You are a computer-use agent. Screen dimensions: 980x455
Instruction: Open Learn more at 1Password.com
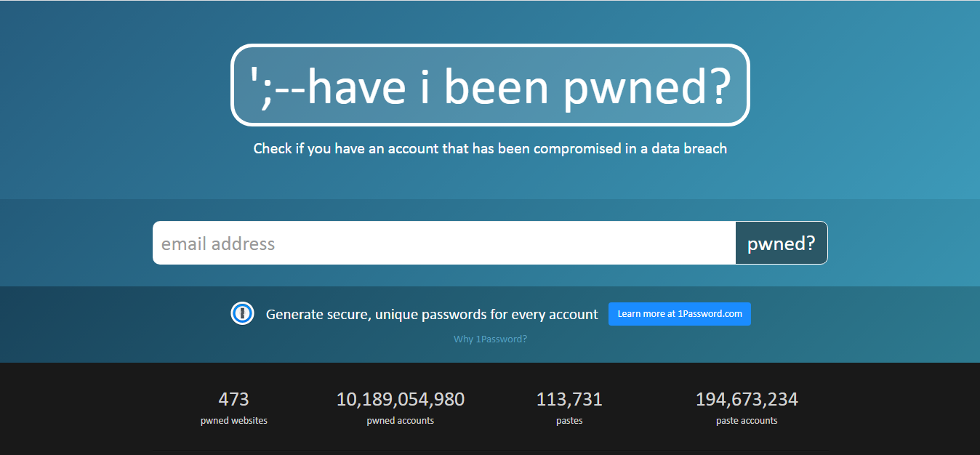[x=679, y=314]
